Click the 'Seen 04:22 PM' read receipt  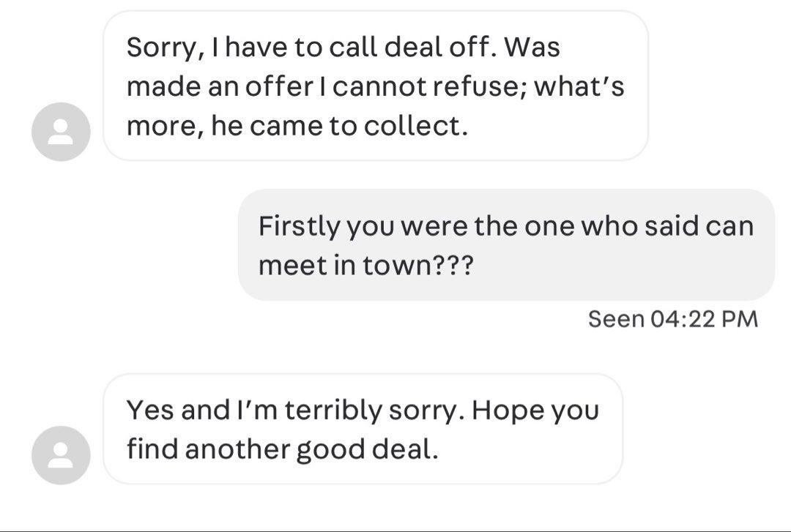click(673, 319)
